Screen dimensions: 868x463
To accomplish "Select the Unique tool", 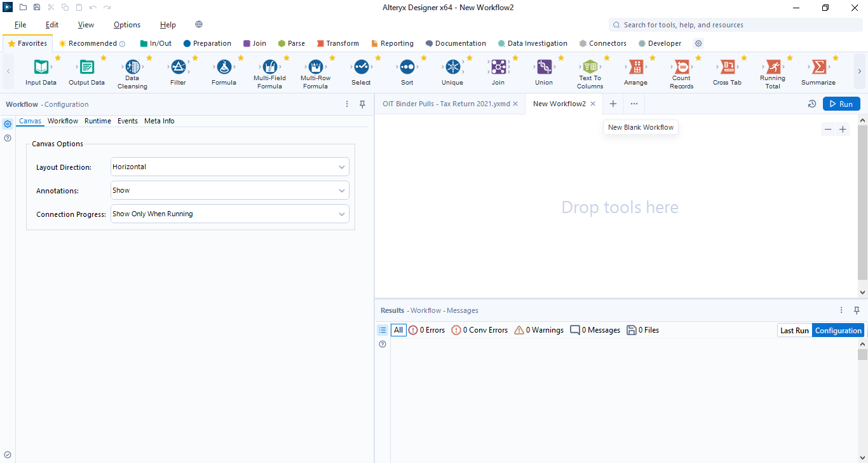I will pos(452,72).
